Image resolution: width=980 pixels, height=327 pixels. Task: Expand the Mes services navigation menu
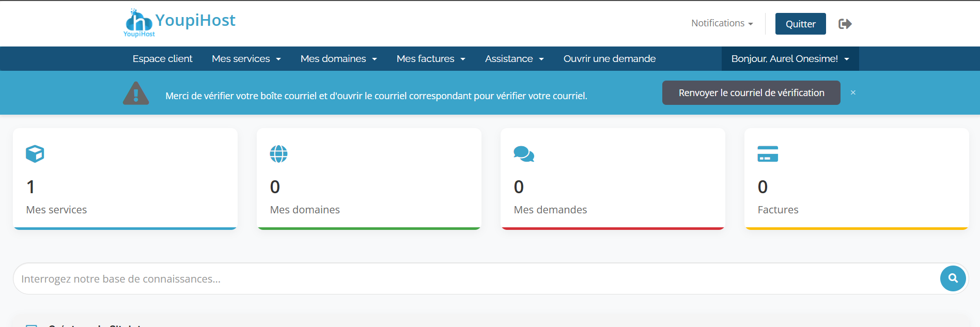pyautogui.click(x=246, y=59)
